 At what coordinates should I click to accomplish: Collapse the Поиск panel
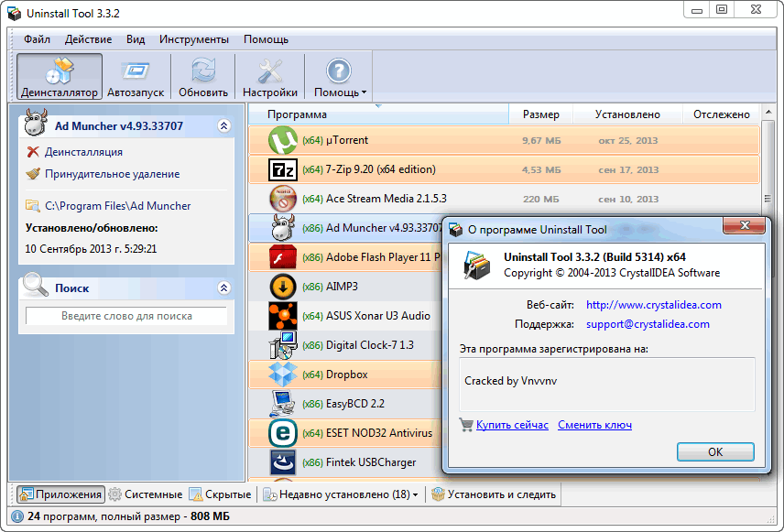(224, 288)
